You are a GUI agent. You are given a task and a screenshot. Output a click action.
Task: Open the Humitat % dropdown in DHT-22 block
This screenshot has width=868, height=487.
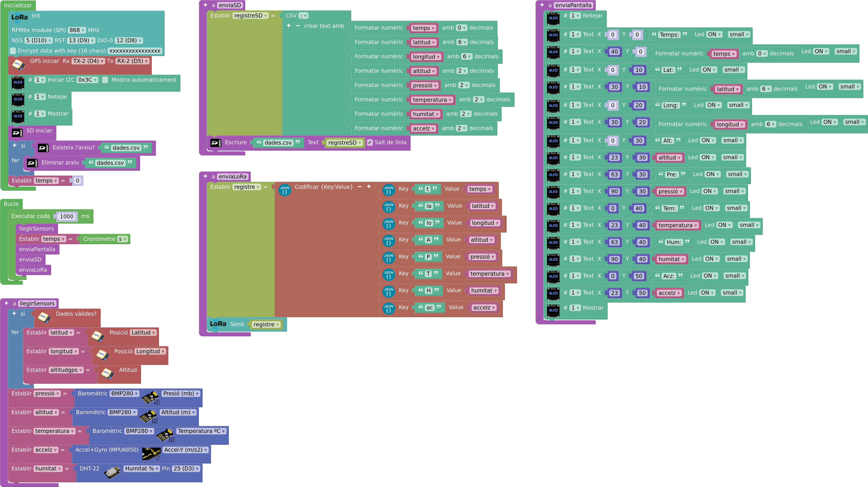[x=142, y=468]
